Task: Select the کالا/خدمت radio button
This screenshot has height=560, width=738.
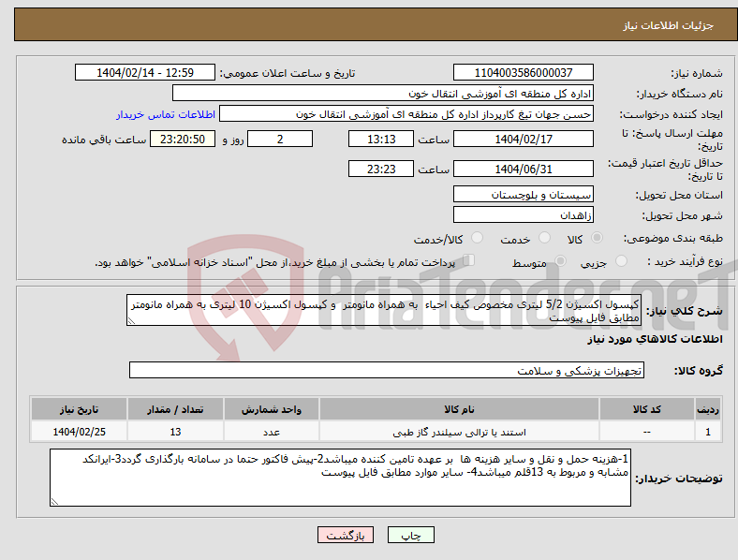Action: coord(477,238)
